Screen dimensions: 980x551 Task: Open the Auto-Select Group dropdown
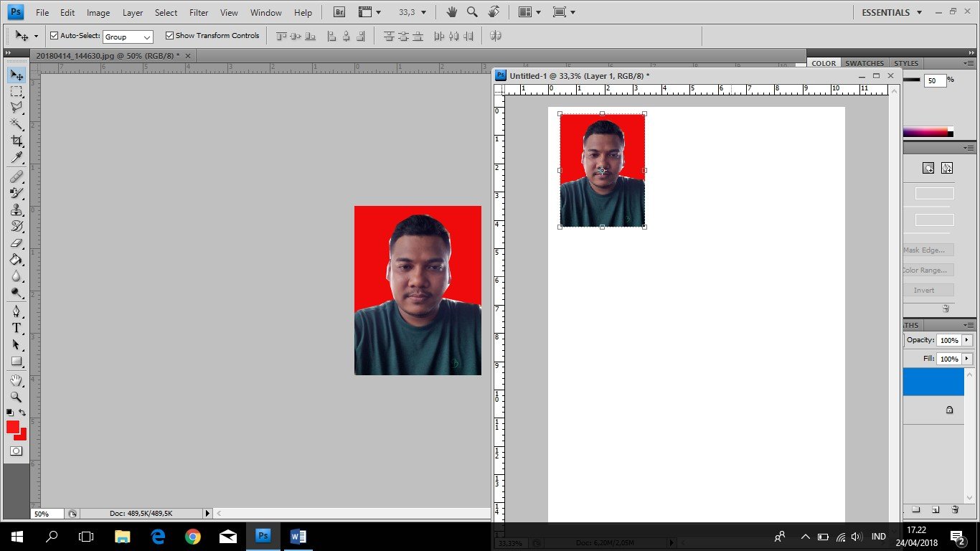tap(128, 37)
